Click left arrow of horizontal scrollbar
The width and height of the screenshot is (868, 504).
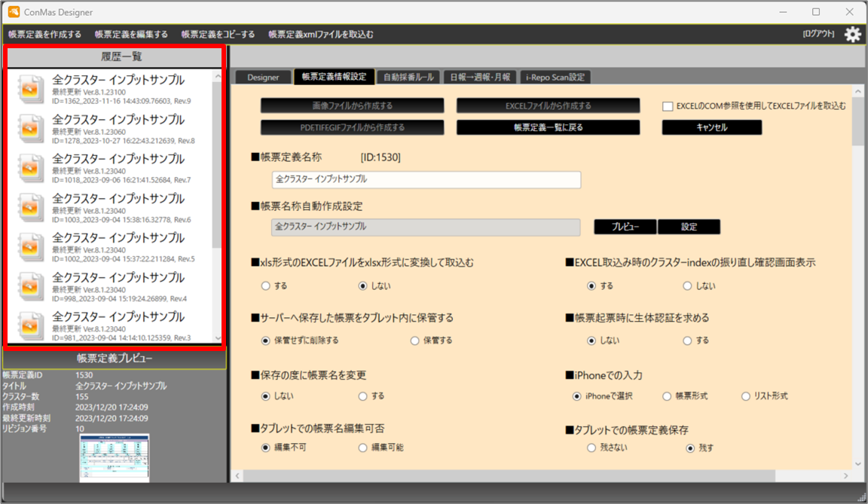pos(238,475)
